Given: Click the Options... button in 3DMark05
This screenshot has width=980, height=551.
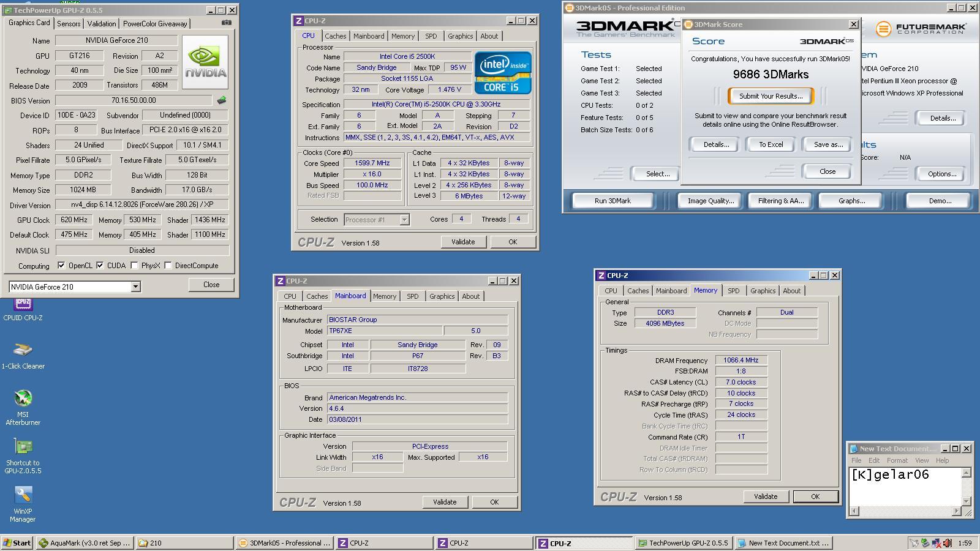Looking at the screenshot, I should click(x=941, y=174).
